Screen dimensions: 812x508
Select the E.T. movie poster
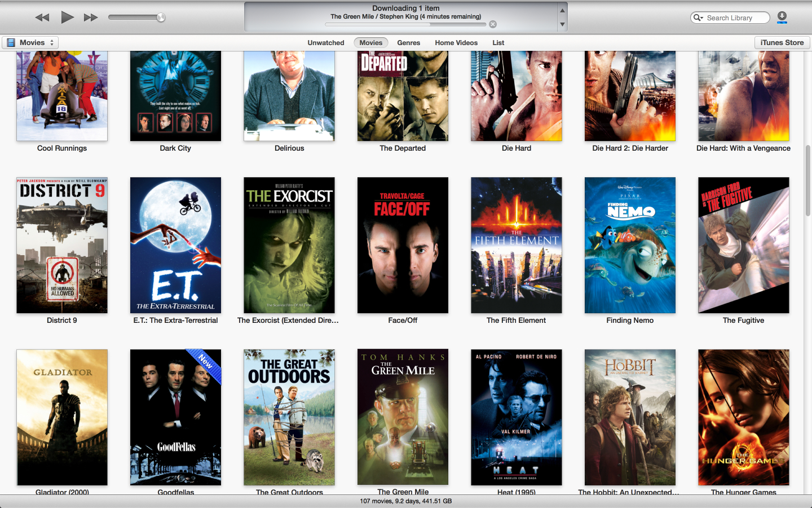click(175, 246)
